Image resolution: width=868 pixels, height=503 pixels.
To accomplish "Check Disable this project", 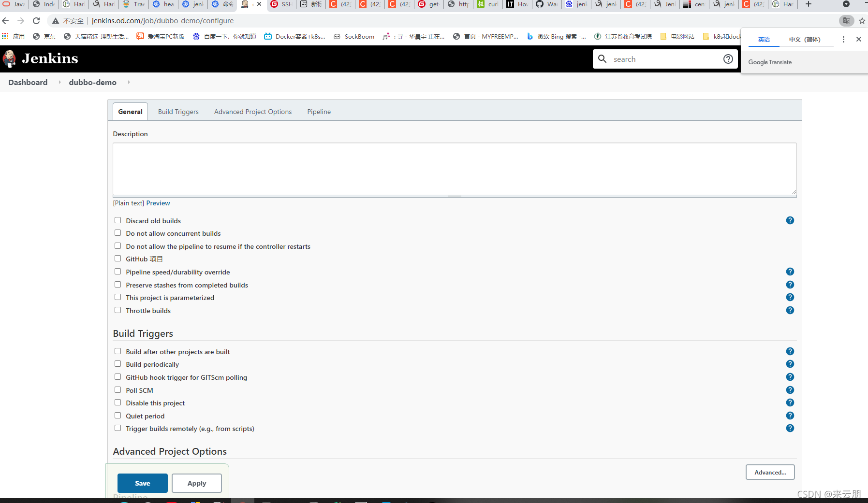I will (x=118, y=402).
